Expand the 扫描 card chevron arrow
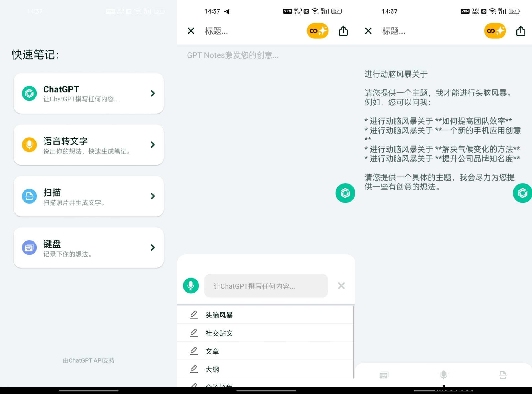Screen dimensions: 532x394 152,196
